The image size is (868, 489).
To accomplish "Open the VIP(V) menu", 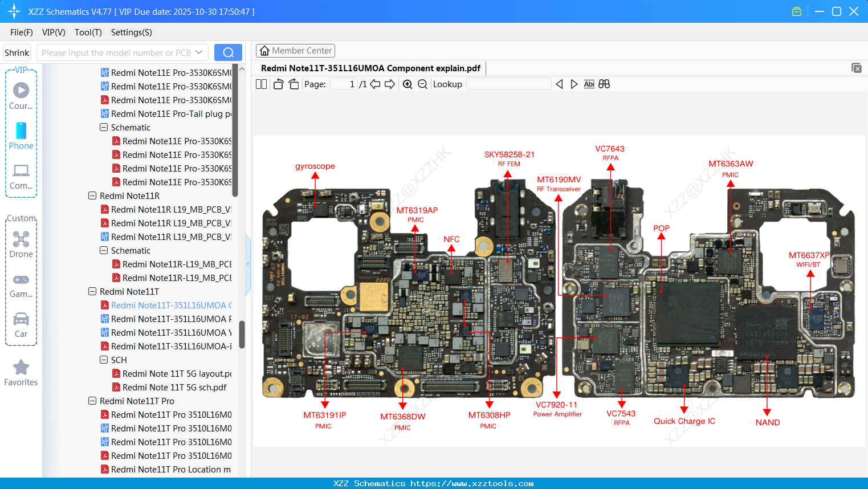I will point(54,32).
